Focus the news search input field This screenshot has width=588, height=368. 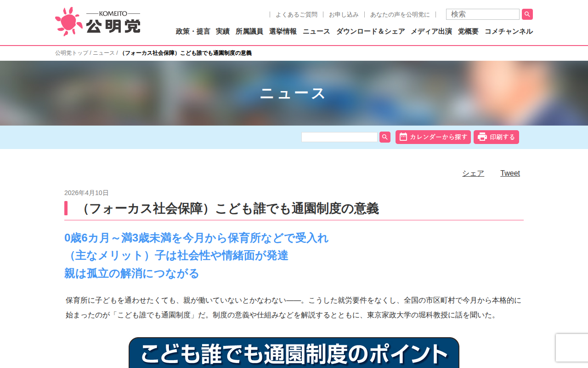coord(339,137)
